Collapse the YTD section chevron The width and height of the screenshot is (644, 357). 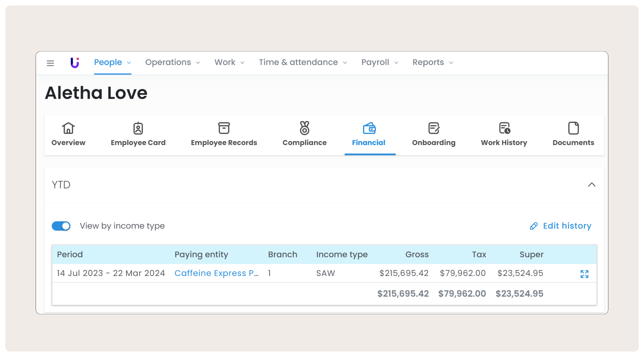click(x=591, y=185)
